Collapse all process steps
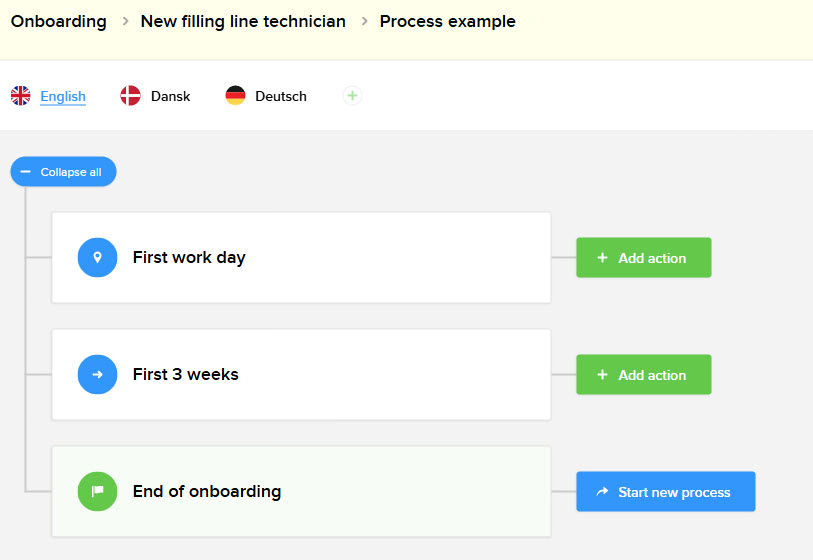This screenshot has height=560, width=813. point(64,172)
